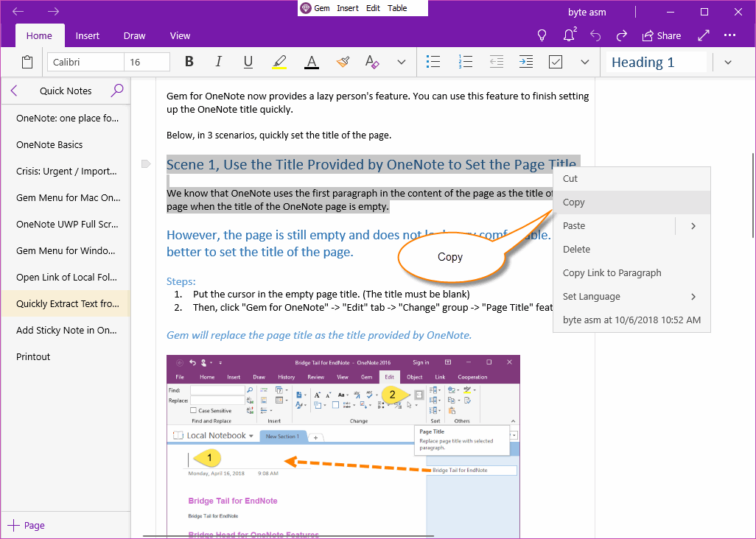756x539 pixels.
Task: Choose Delete in the context menu
Action: pos(631,250)
